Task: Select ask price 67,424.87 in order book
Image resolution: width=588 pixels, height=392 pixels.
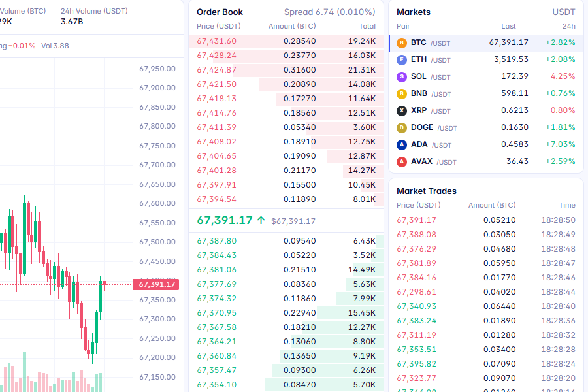Action: (216, 70)
